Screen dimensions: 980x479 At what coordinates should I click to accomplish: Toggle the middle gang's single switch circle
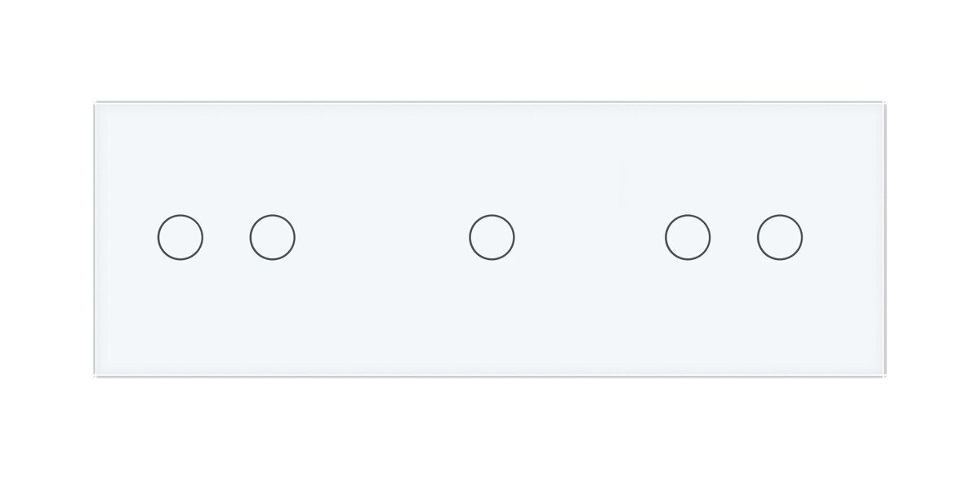[492, 237]
